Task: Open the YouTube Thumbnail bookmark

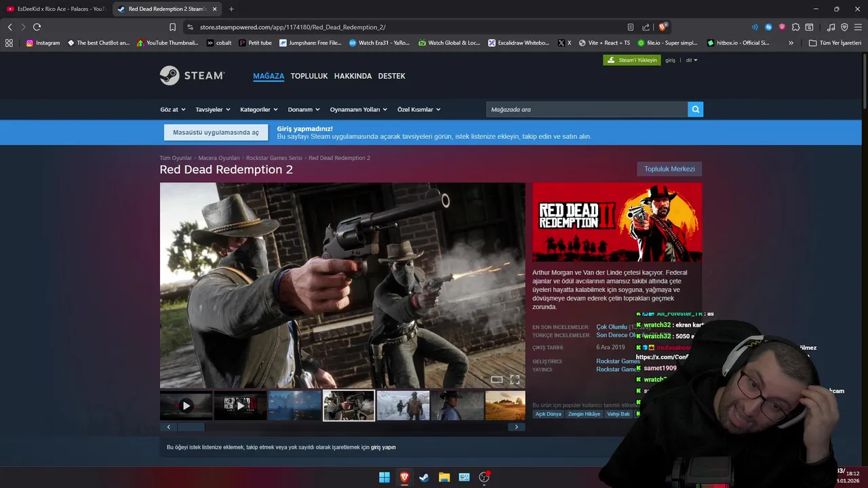Action: point(167,43)
